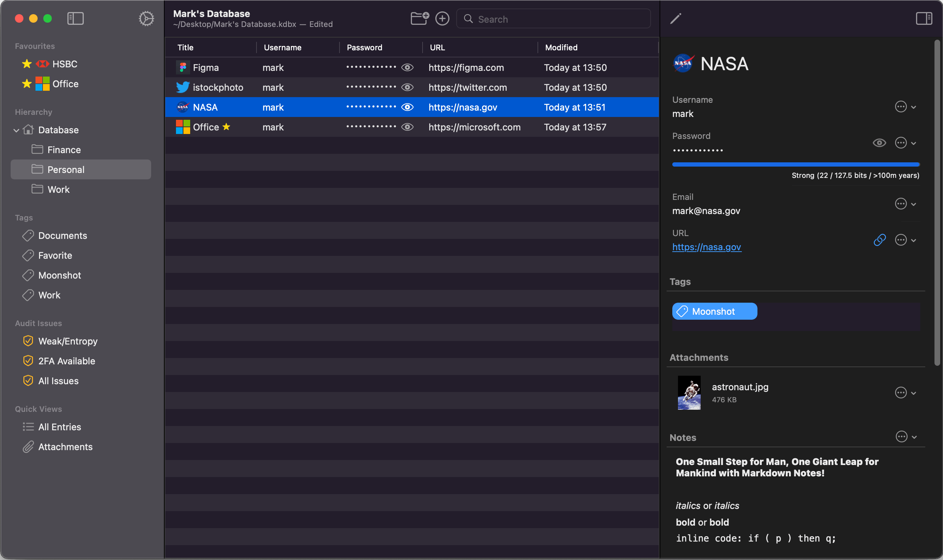Click the Moonshot tag chip
Image resolution: width=943 pixels, height=560 pixels.
(x=715, y=311)
